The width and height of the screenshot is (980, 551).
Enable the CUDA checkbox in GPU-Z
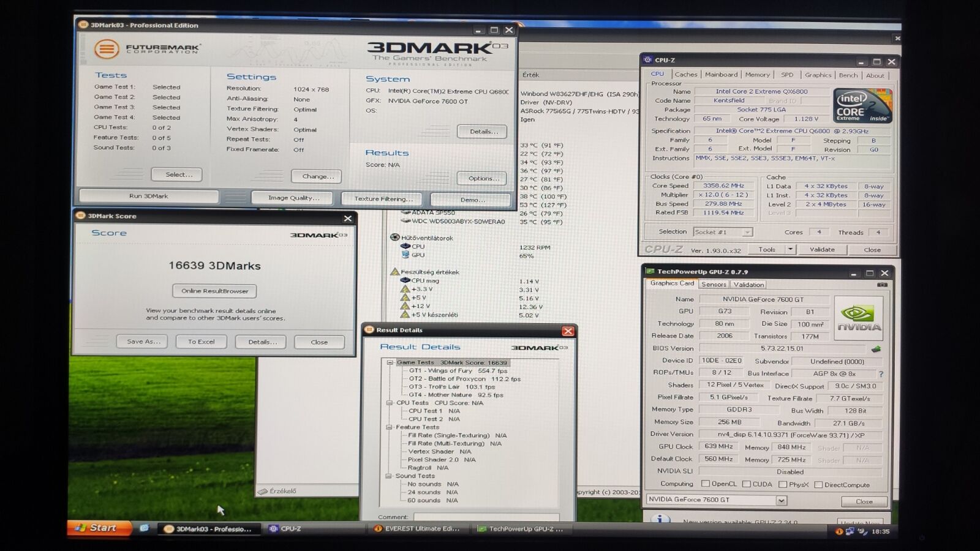746,484
